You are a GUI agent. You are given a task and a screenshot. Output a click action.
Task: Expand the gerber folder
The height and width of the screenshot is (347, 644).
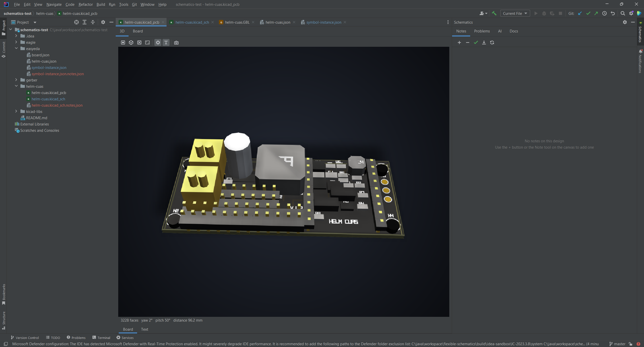pos(17,80)
